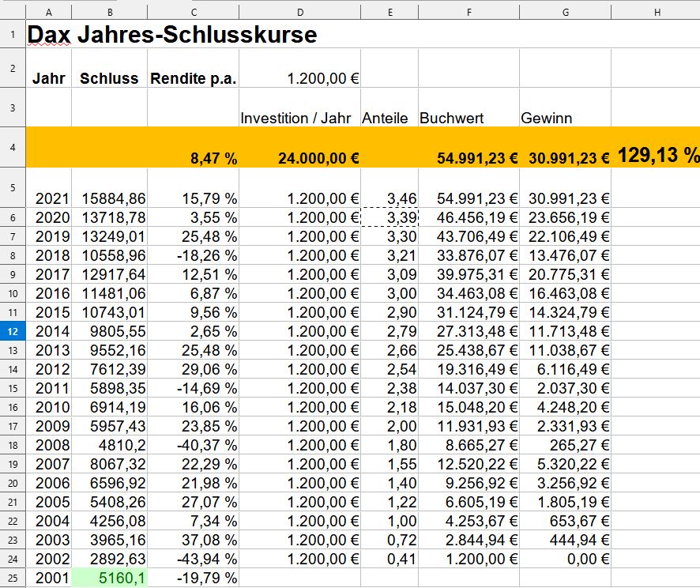Click column header E
Image resolution: width=700 pixels, height=588 pixels.
(390, 13)
